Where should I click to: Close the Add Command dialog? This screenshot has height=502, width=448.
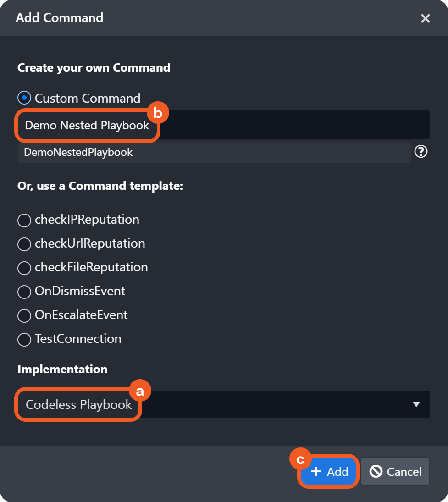point(425,18)
